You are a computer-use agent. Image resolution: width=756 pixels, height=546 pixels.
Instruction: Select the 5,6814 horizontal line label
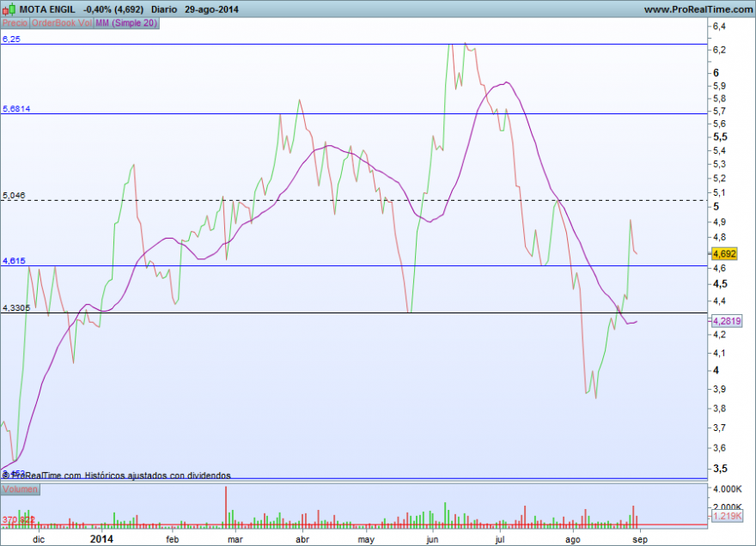pos(16,109)
